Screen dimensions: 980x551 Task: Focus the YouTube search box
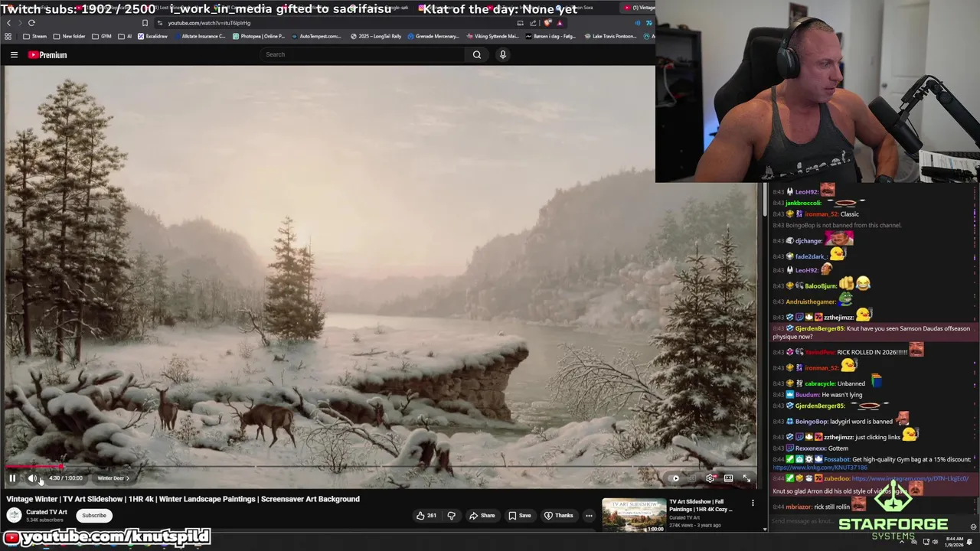[362, 54]
